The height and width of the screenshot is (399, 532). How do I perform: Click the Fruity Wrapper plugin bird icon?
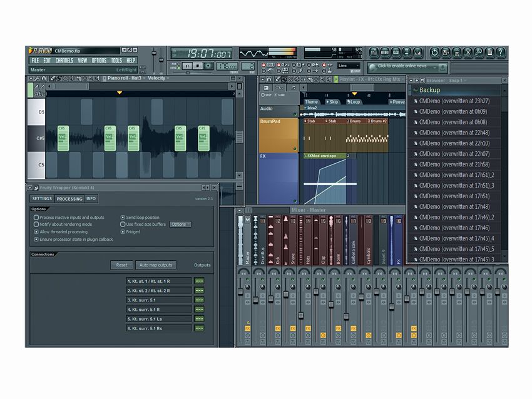coord(36,188)
